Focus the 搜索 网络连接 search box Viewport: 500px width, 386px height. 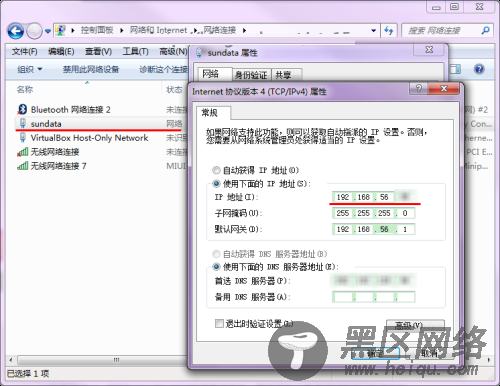click(441, 31)
